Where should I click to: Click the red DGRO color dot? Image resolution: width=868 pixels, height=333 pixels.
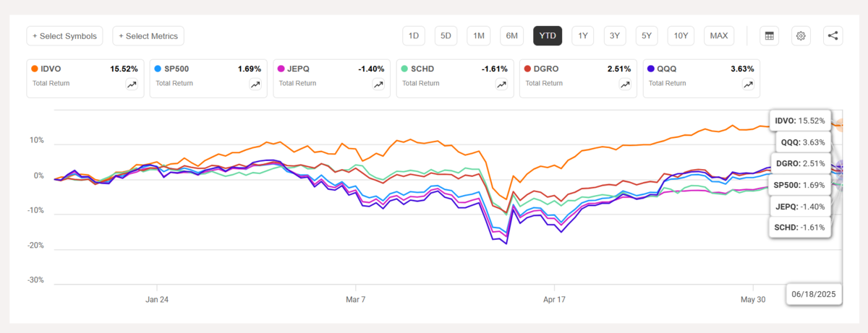click(527, 69)
